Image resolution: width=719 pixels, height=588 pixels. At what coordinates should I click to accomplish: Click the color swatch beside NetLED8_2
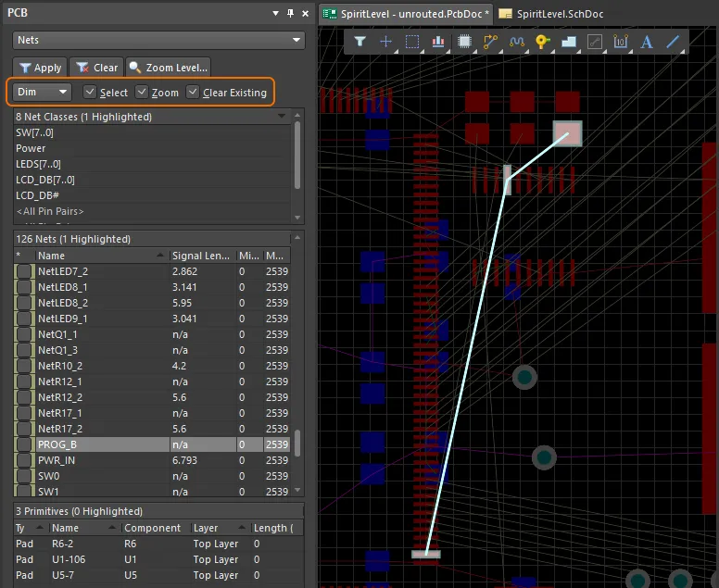(x=23, y=303)
